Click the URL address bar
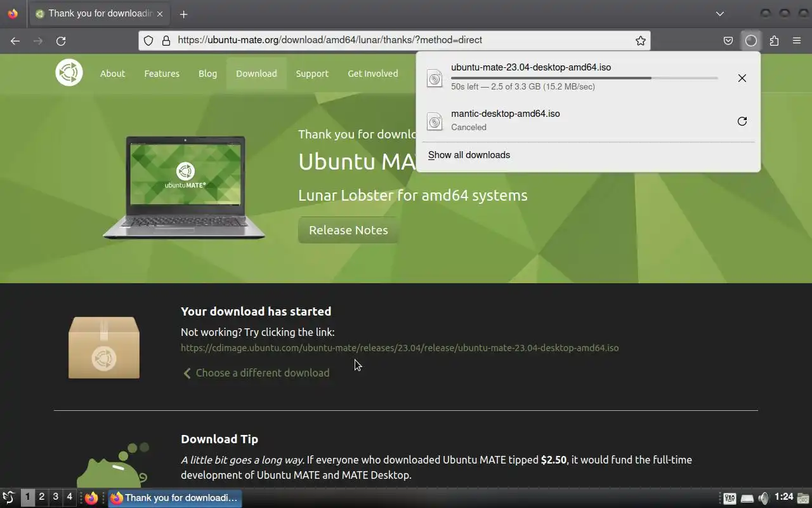Screen dimensions: 812x508 click(x=393, y=40)
